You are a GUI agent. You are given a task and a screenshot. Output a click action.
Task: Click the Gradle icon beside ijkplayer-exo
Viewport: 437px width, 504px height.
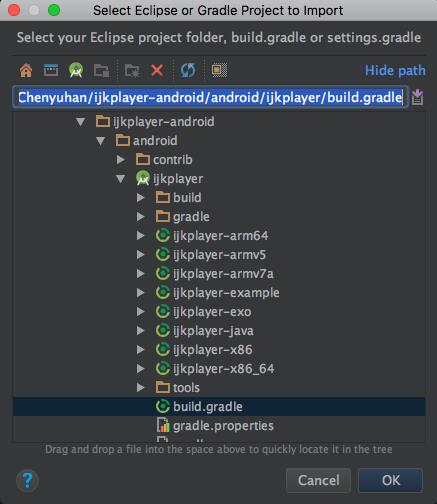pos(163,312)
